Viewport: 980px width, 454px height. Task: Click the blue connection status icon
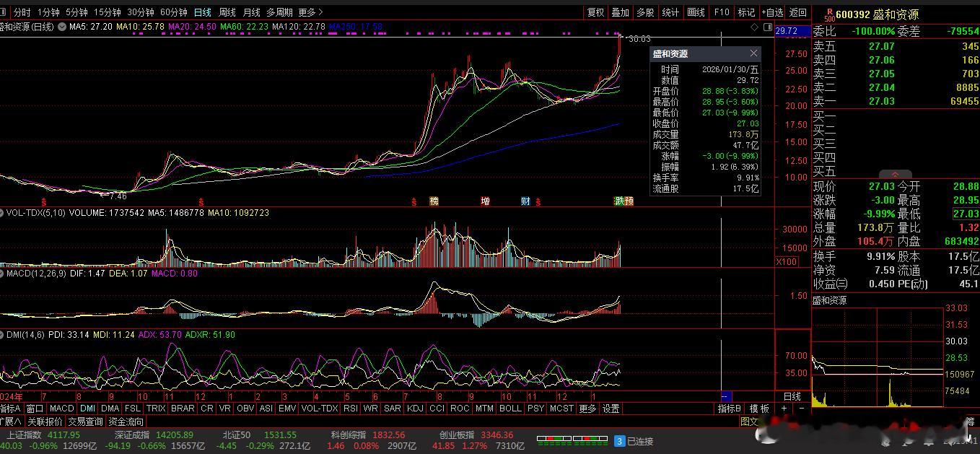(x=619, y=441)
